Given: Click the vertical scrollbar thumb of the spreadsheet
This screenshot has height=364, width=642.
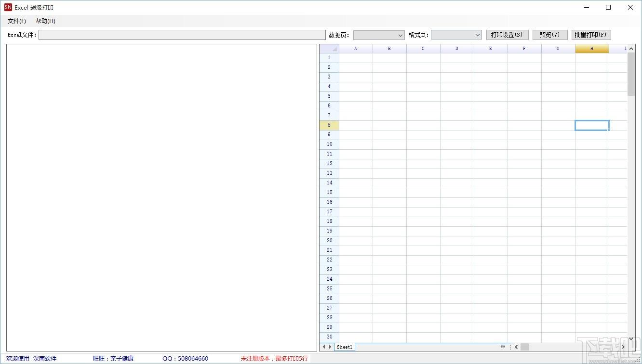Looking at the screenshot, I should click(631, 74).
